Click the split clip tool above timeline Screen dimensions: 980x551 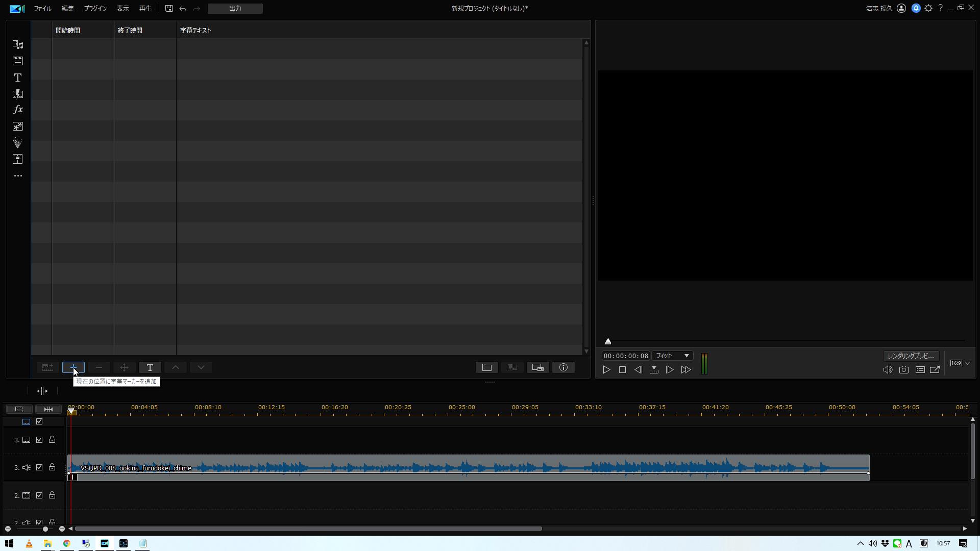click(x=42, y=391)
